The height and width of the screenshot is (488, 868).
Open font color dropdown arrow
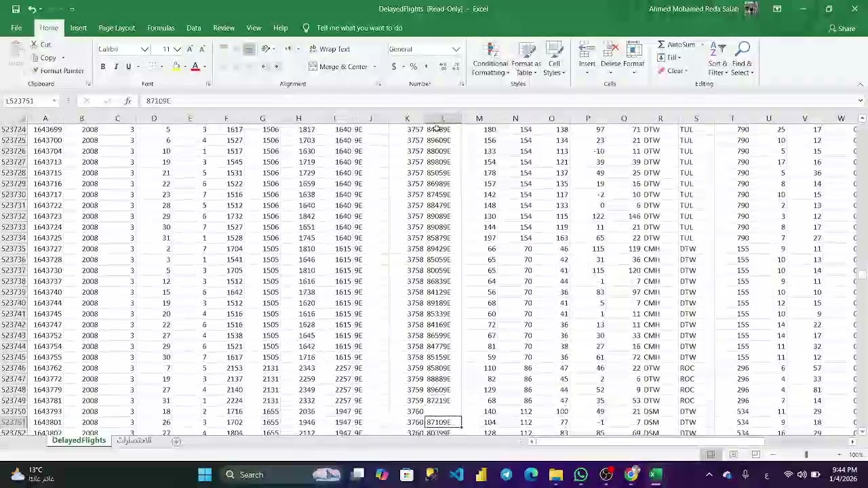[x=204, y=66]
